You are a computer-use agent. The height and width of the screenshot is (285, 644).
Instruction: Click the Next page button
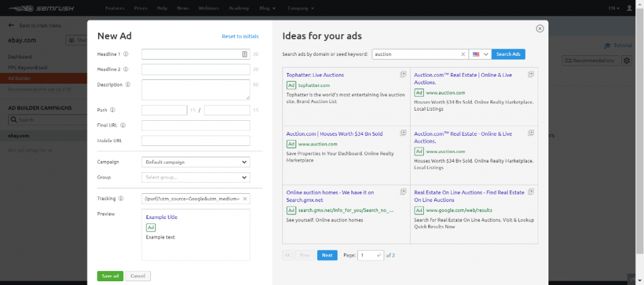[x=327, y=255]
